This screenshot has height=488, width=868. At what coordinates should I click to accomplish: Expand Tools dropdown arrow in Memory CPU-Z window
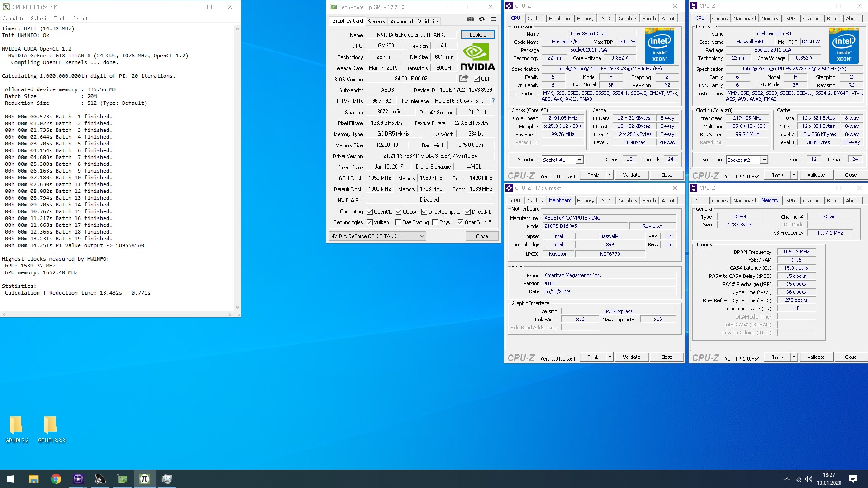[x=793, y=357]
